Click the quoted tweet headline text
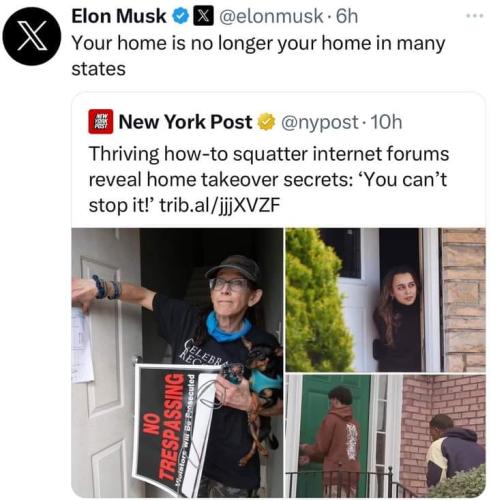Image resolution: width=491 pixels, height=500 pixels. 268,179
